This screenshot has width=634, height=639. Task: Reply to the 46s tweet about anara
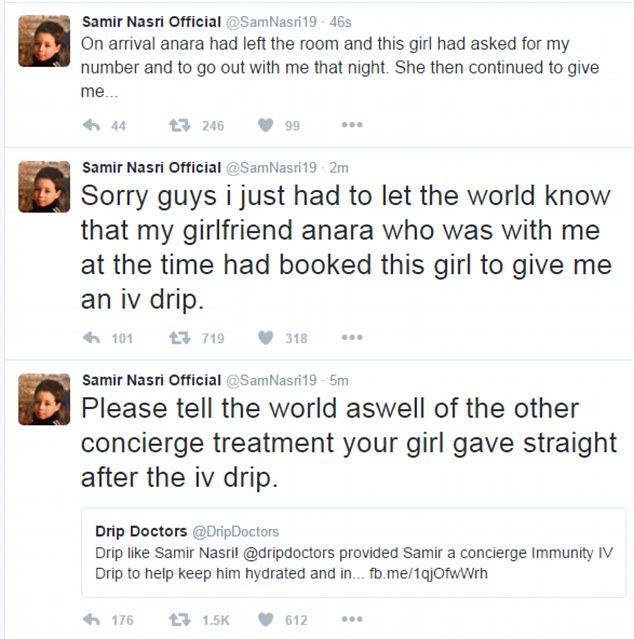pyautogui.click(x=90, y=126)
